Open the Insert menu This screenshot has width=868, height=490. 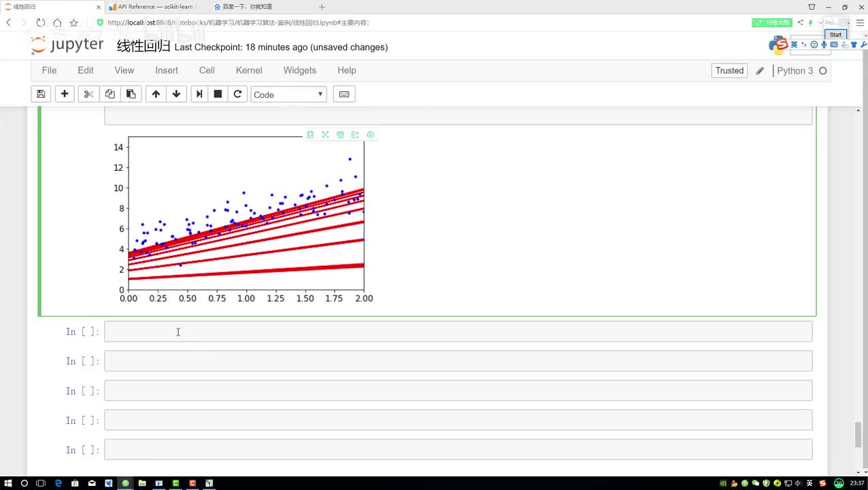click(167, 70)
